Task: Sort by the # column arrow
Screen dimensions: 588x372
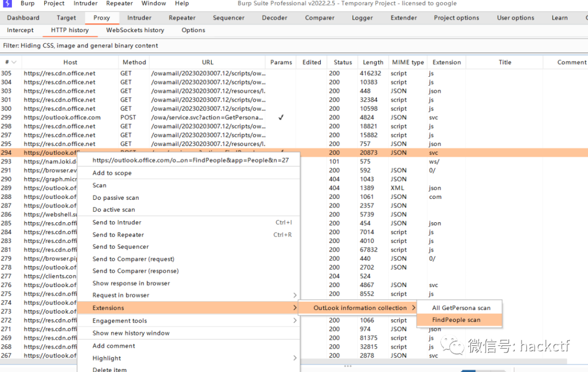Action: pos(14,62)
